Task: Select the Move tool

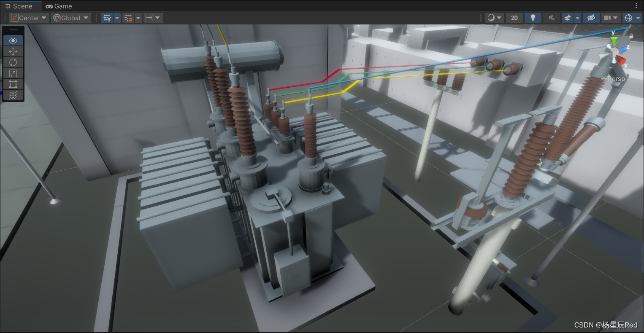Action: [x=13, y=51]
